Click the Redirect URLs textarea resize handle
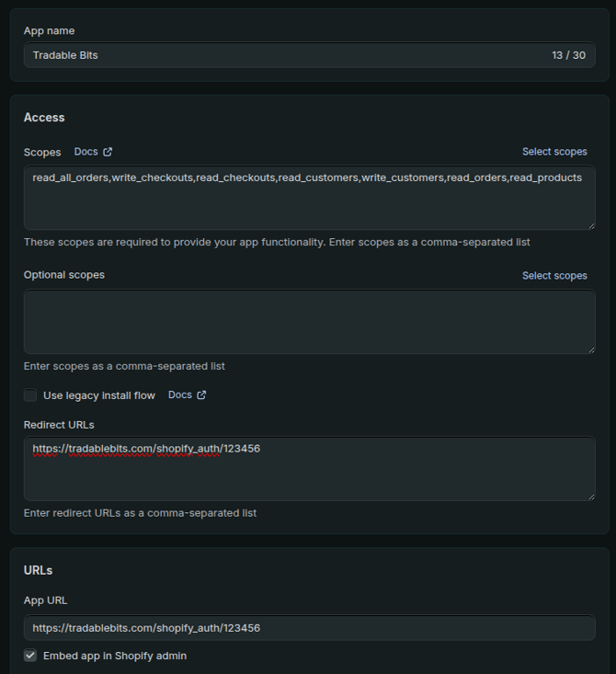 591,497
